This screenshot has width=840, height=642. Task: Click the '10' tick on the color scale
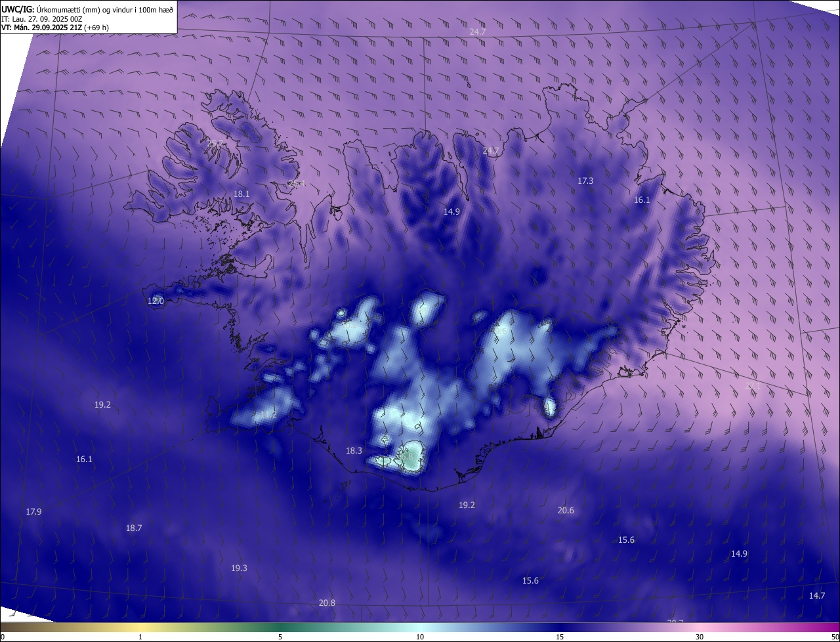tap(420, 637)
